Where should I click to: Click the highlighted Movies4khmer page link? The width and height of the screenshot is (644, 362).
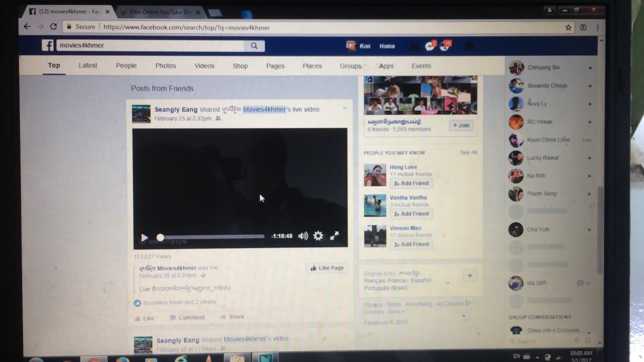(264, 109)
